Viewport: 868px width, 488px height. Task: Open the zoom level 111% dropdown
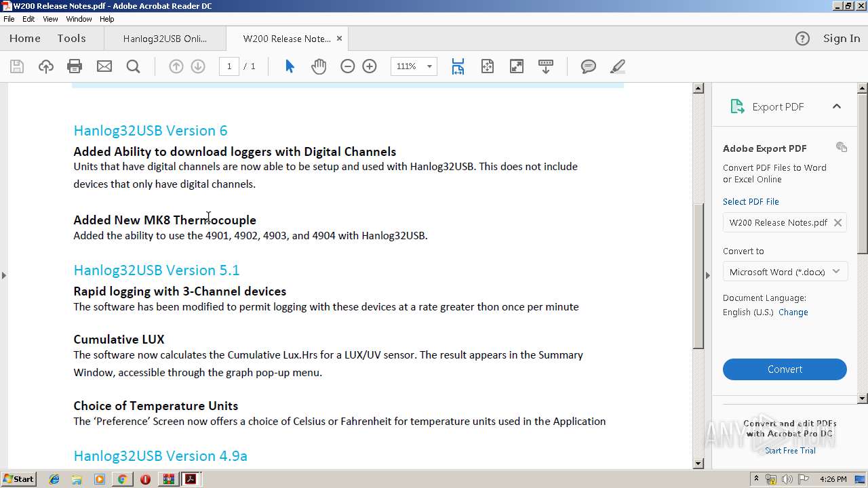pyautogui.click(x=429, y=66)
